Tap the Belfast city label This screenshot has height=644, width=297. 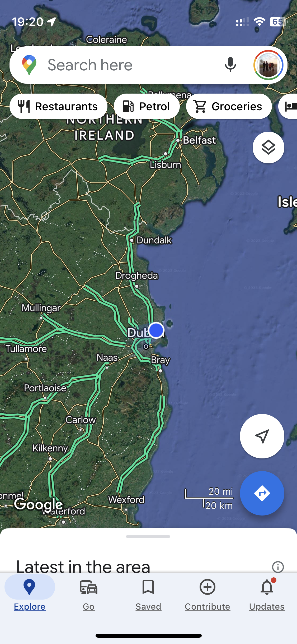(199, 140)
